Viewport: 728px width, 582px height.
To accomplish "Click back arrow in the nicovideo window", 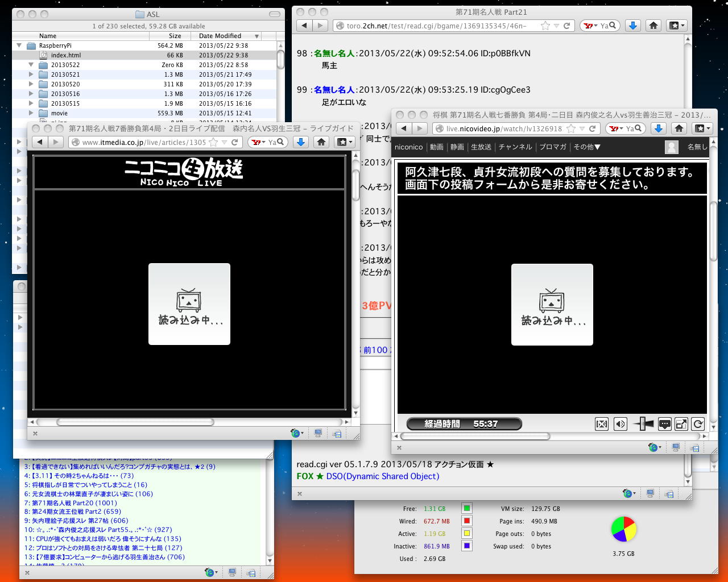I will pos(404,128).
